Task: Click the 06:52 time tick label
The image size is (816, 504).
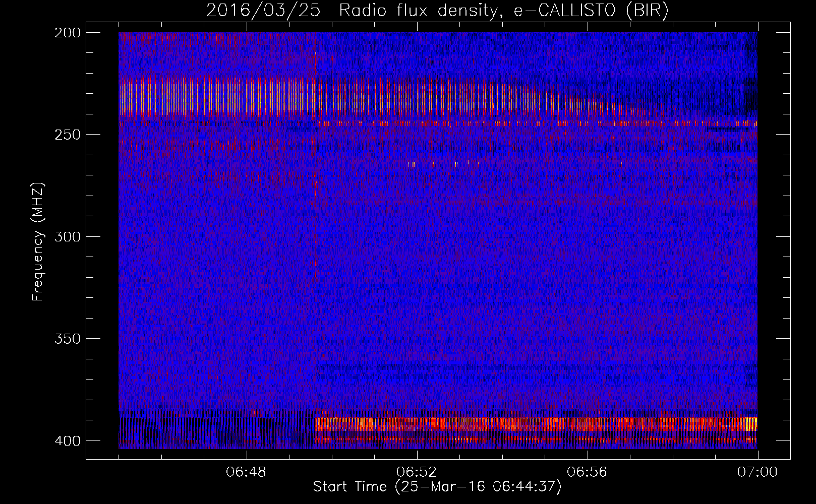Action: [x=417, y=472]
